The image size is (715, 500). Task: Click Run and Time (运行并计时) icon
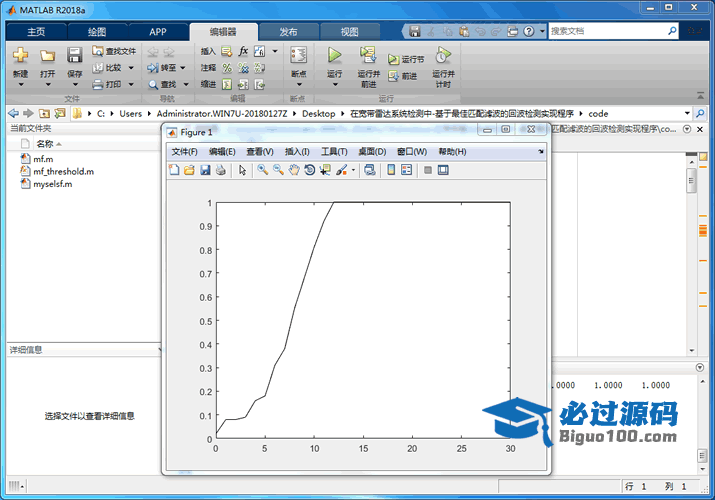[x=443, y=55]
